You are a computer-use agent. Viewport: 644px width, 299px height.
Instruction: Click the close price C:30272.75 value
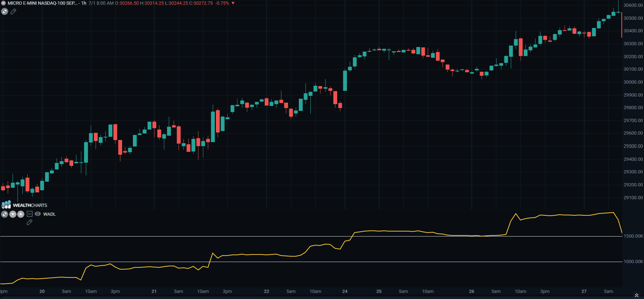pyautogui.click(x=201, y=3)
